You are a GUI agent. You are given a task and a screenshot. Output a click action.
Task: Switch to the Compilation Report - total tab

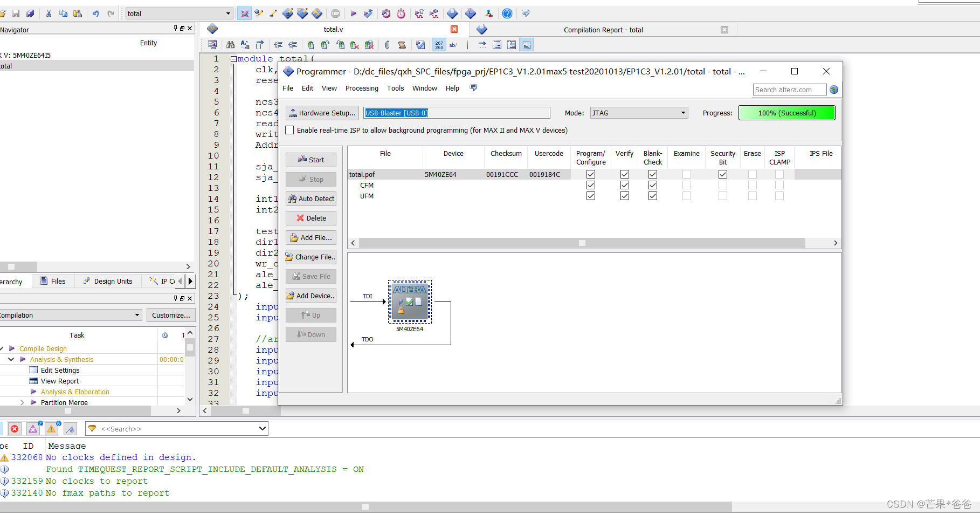[x=603, y=30]
